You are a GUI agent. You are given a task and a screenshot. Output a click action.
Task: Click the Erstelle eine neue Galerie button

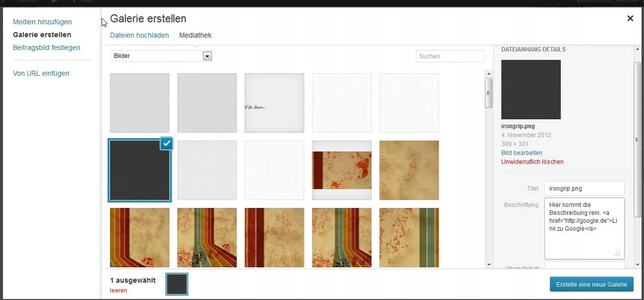pos(591,284)
